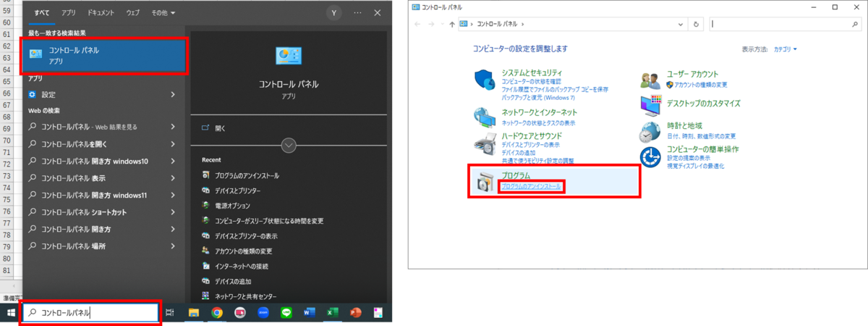The height and width of the screenshot is (326, 868).
Task: Switch to the ウェブ search tab
Action: [133, 13]
